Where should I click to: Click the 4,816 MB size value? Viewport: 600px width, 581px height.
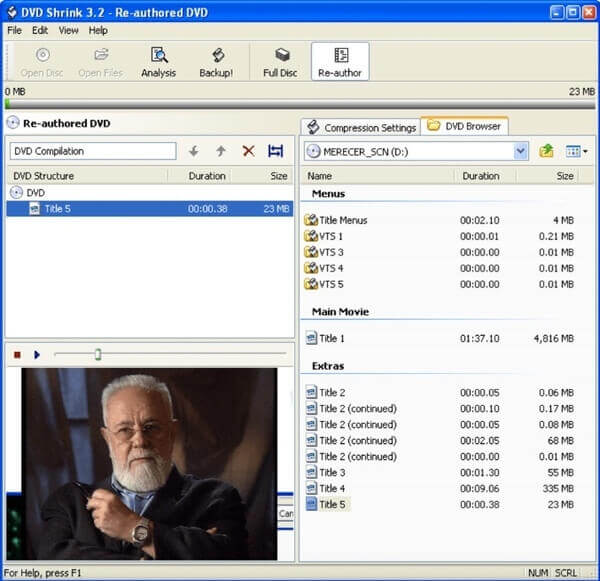[554, 338]
